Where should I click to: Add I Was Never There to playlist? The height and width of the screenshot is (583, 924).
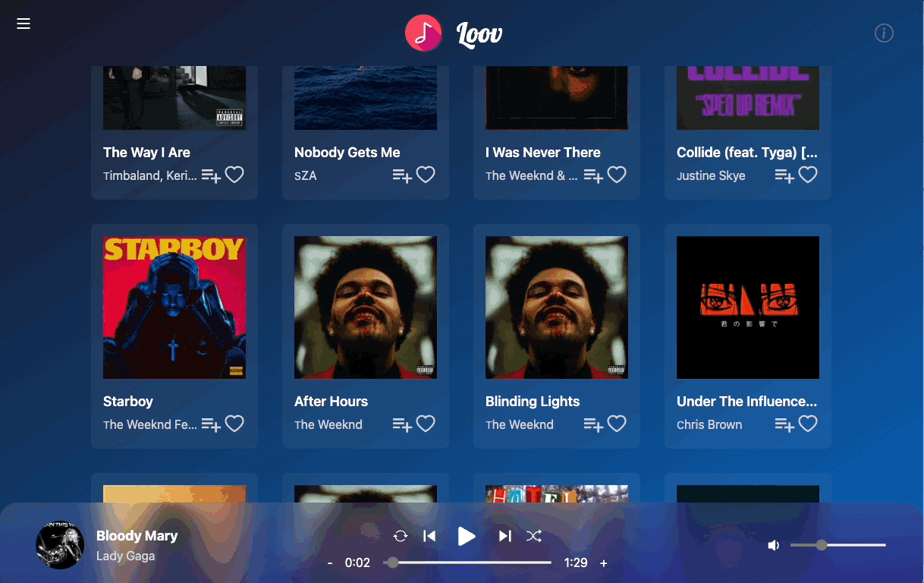point(593,176)
